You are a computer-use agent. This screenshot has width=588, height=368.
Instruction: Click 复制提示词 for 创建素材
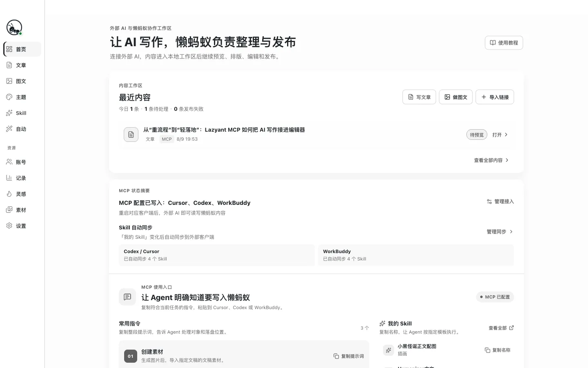[x=349, y=356]
